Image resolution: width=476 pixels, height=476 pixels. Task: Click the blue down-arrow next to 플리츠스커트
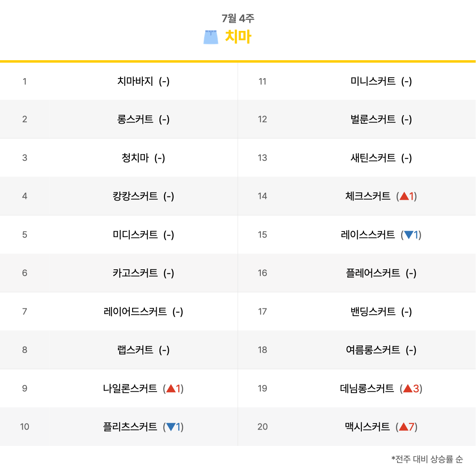pyautogui.click(x=171, y=427)
